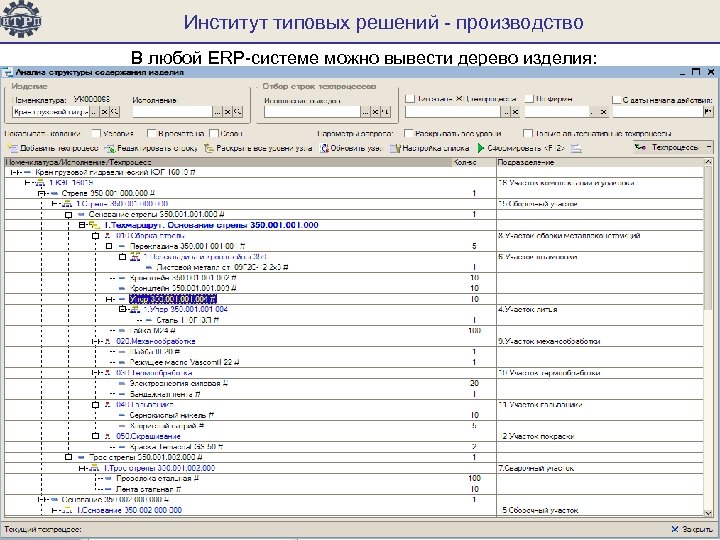Select the highlighted Упор 350.001.001.004 # row
The width and height of the screenshot is (720, 540).
click(x=173, y=299)
